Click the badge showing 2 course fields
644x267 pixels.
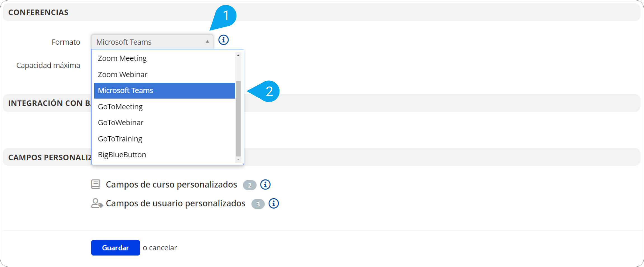250,185
